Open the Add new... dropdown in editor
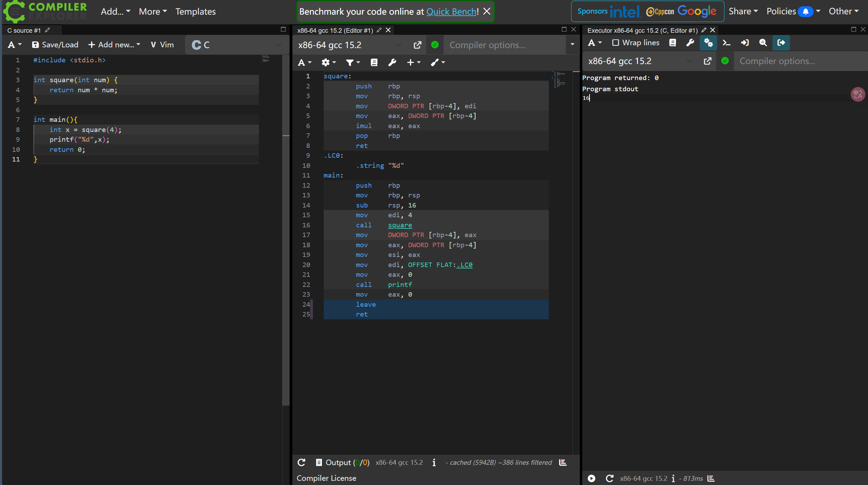This screenshot has width=868, height=485. (x=114, y=45)
